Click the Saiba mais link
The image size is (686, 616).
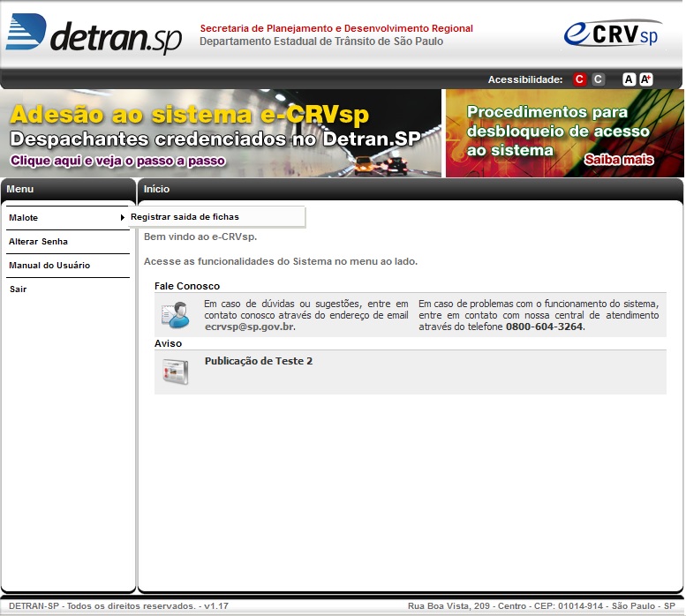click(x=619, y=160)
